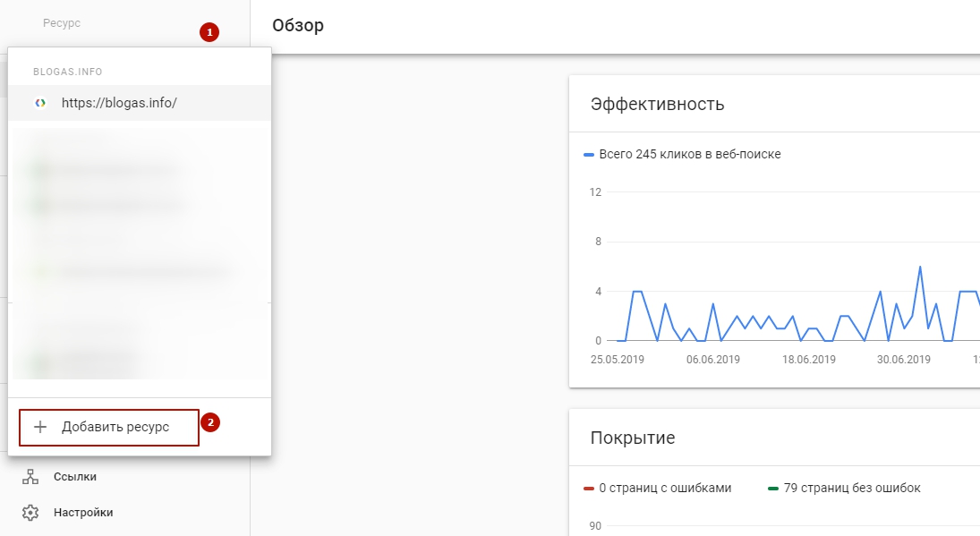Click the red legend marker for pages with errors
The height and width of the screenshot is (536, 980).
[x=589, y=489]
